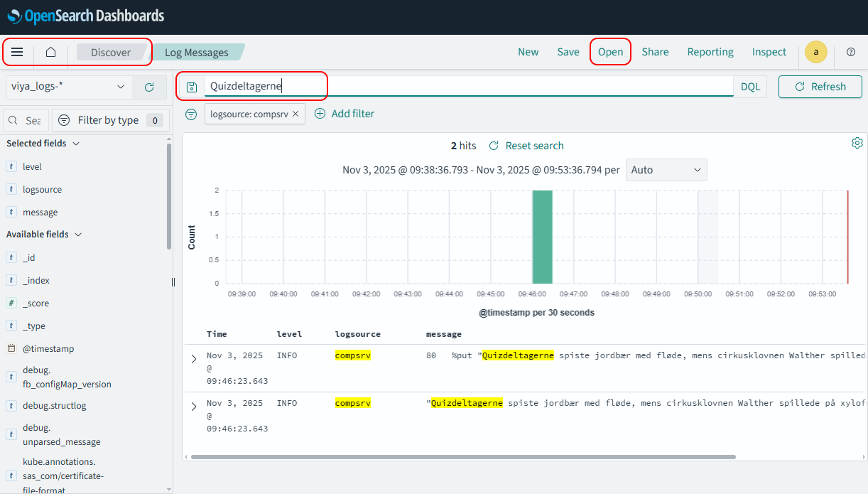Click the Reset search link
Screen dimensions: 868x494
[x=534, y=145]
